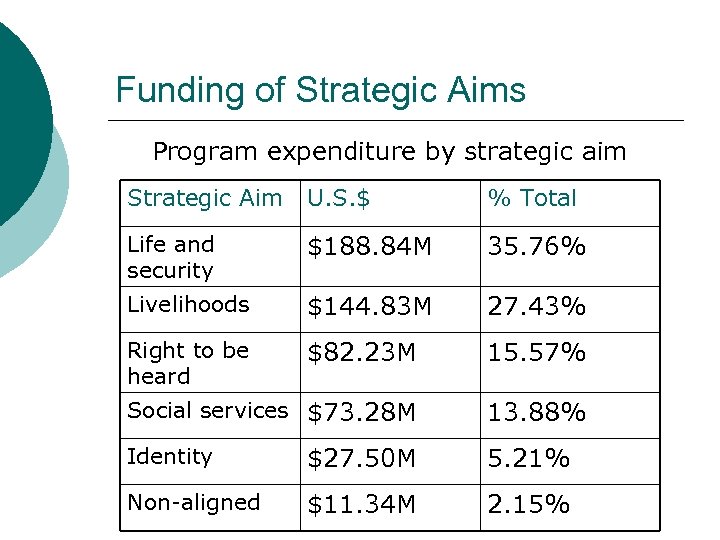The image size is (720, 540).
Task: Click the 2.15% cell
Action: (528, 505)
